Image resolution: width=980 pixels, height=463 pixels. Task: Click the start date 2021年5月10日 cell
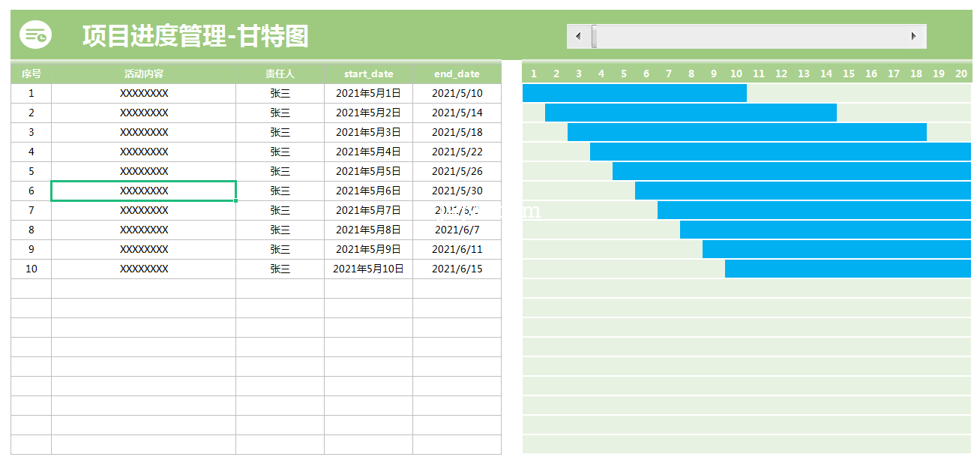pyautogui.click(x=368, y=269)
